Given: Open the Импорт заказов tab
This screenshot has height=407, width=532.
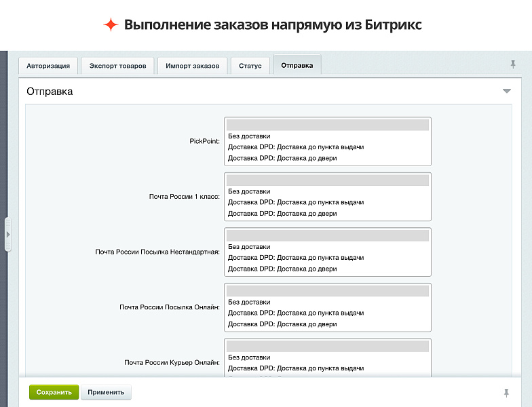Looking at the screenshot, I should 192,66.
